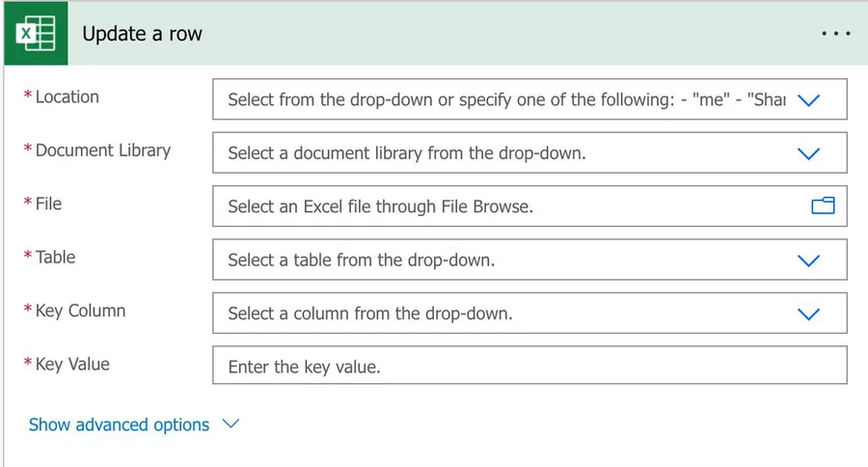Expand the Table dropdown arrow
Image resolution: width=868 pixels, height=467 pixels.
[x=808, y=260]
